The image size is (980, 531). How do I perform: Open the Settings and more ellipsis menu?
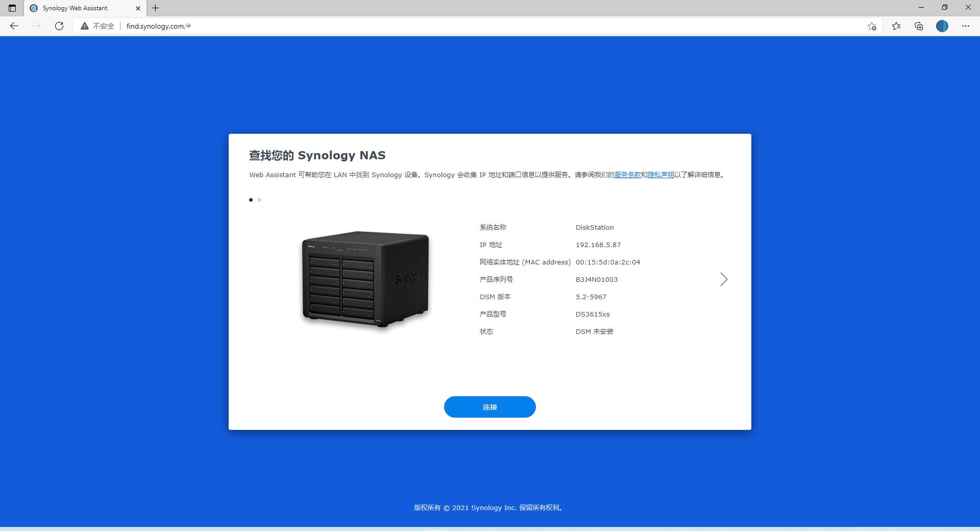click(x=966, y=26)
